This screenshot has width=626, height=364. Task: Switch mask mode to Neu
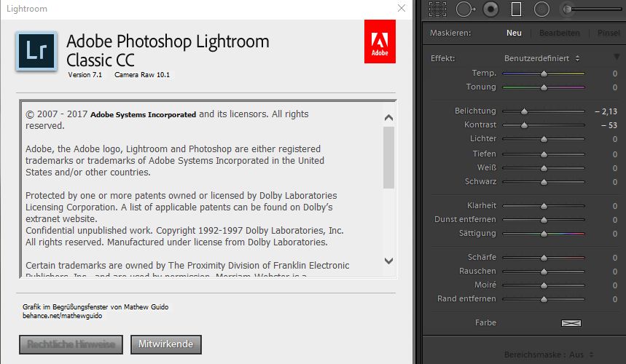point(514,33)
